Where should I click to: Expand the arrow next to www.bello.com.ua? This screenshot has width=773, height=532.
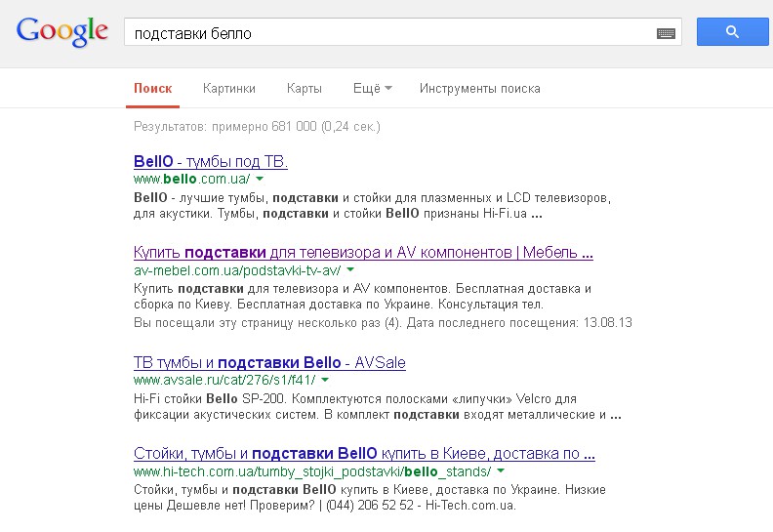261,180
